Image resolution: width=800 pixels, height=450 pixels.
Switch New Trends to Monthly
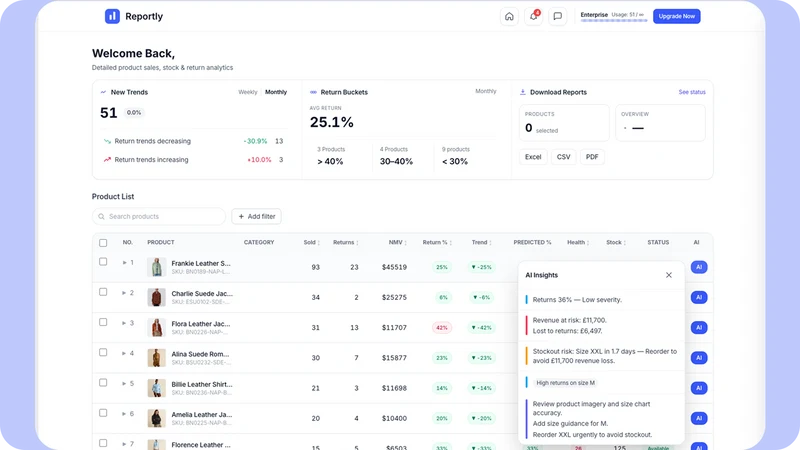tap(276, 92)
